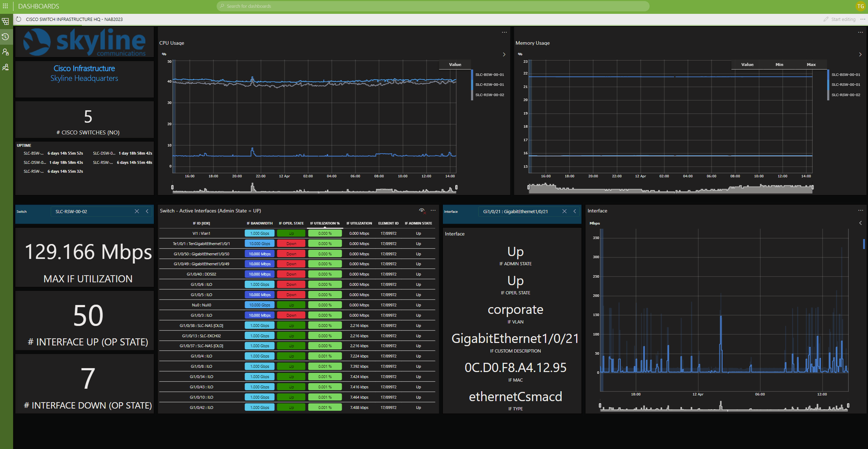Sort table by IF UTILIZATION % column
Viewport: 868px width, 449px height.
point(325,223)
